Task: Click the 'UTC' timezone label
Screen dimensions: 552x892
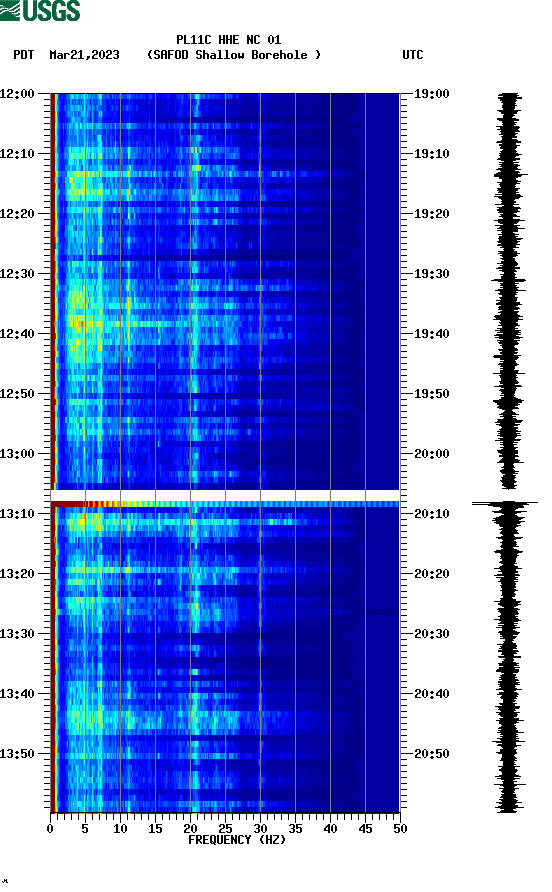Action: point(413,55)
